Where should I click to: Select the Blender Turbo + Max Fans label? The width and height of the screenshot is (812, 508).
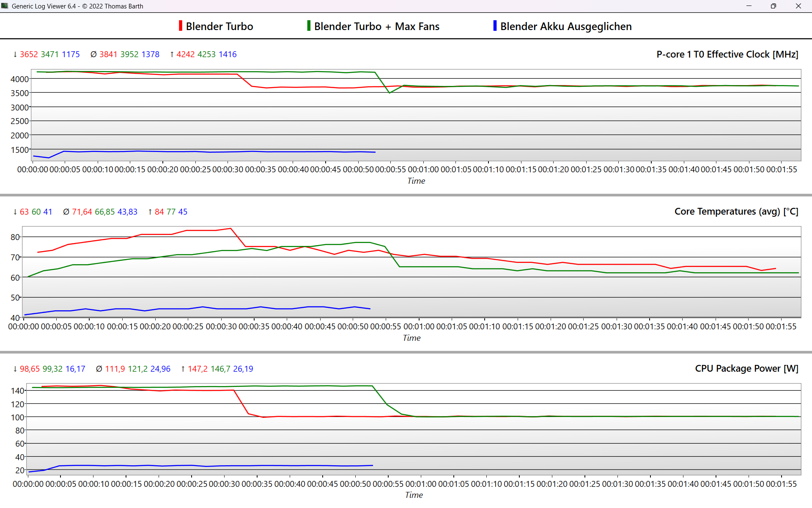point(376,26)
